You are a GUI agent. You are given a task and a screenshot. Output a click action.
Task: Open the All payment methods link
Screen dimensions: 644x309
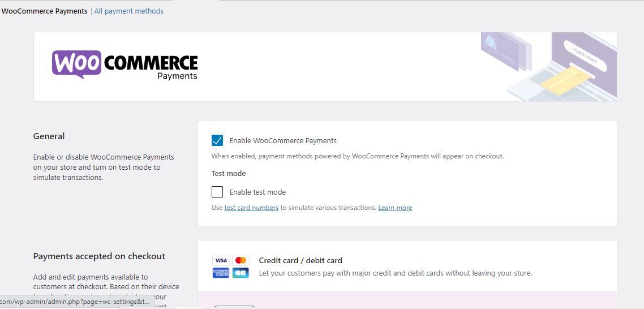(128, 11)
